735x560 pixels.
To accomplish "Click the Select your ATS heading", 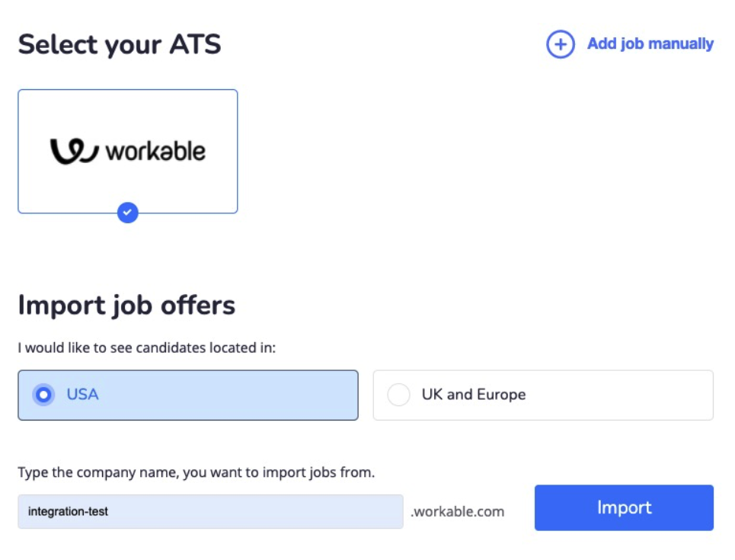I will pyautogui.click(x=120, y=44).
